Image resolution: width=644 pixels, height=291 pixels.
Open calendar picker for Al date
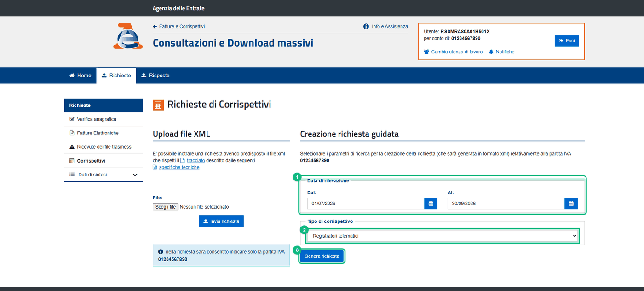coord(571,204)
